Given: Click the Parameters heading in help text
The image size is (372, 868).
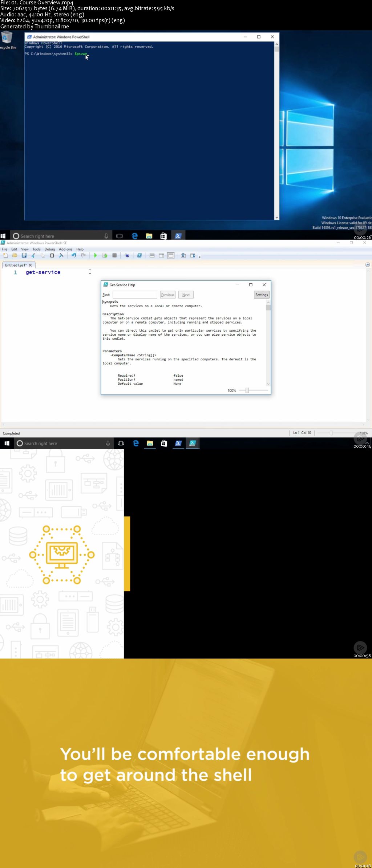Looking at the screenshot, I should pos(112,351).
